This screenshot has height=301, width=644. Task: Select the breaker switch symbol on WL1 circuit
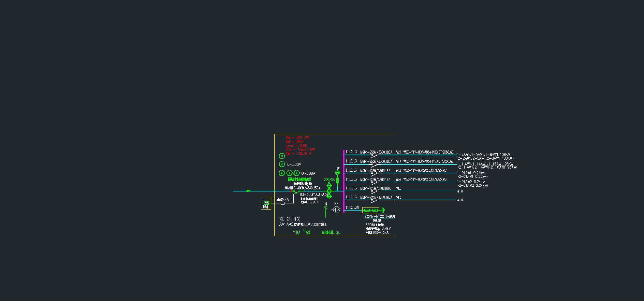[375, 156]
